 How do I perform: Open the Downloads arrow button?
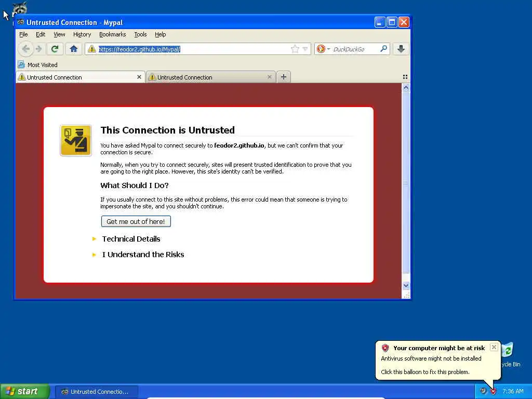coord(401,49)
